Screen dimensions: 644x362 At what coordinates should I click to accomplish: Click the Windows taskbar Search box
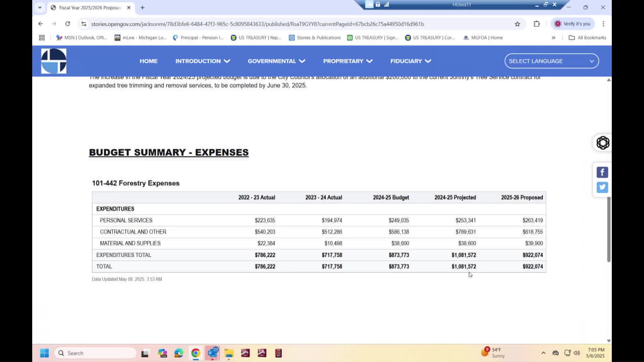pyautogui.click(x=95, y=353)
